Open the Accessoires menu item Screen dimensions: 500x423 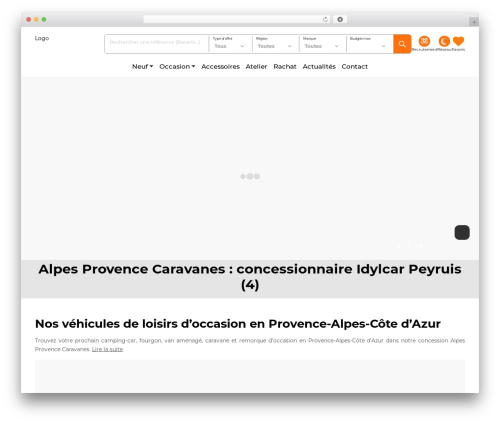[220, 67]
